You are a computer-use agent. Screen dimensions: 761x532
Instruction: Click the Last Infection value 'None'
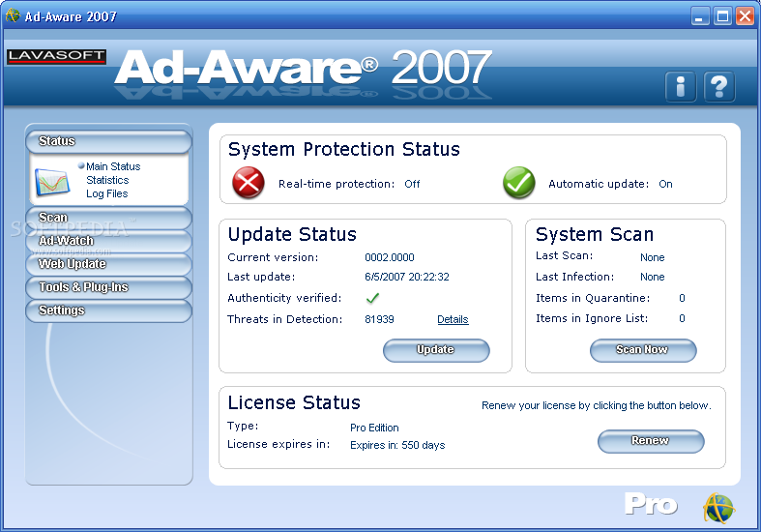[653, 278]
